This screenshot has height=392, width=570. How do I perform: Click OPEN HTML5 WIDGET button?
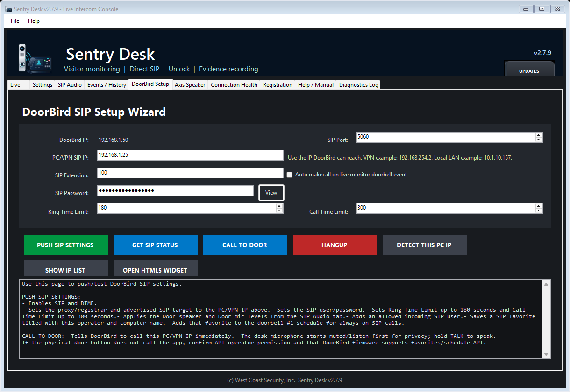point(155,269)
